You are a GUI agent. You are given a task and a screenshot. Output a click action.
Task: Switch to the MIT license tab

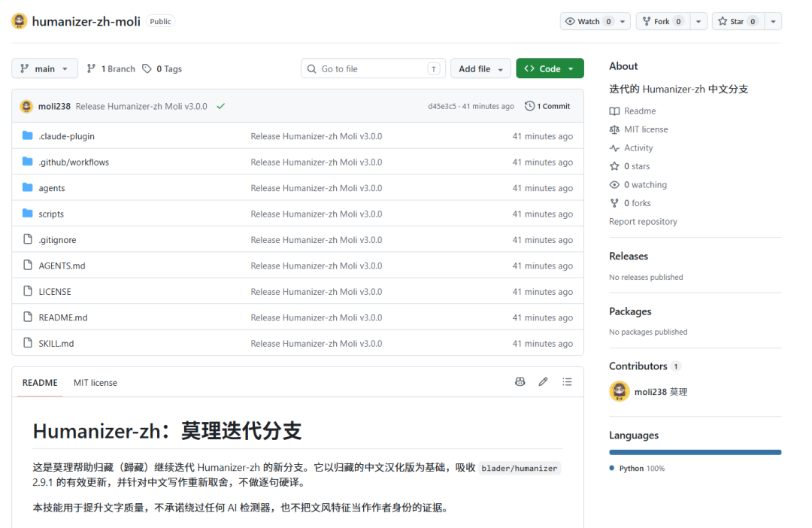tap(95, 383)
